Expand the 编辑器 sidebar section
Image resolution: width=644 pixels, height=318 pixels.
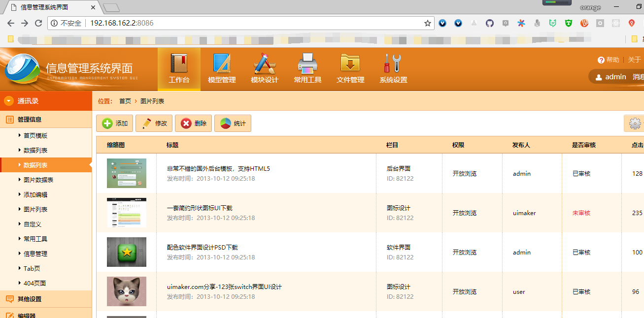click(x=46, y=314)
